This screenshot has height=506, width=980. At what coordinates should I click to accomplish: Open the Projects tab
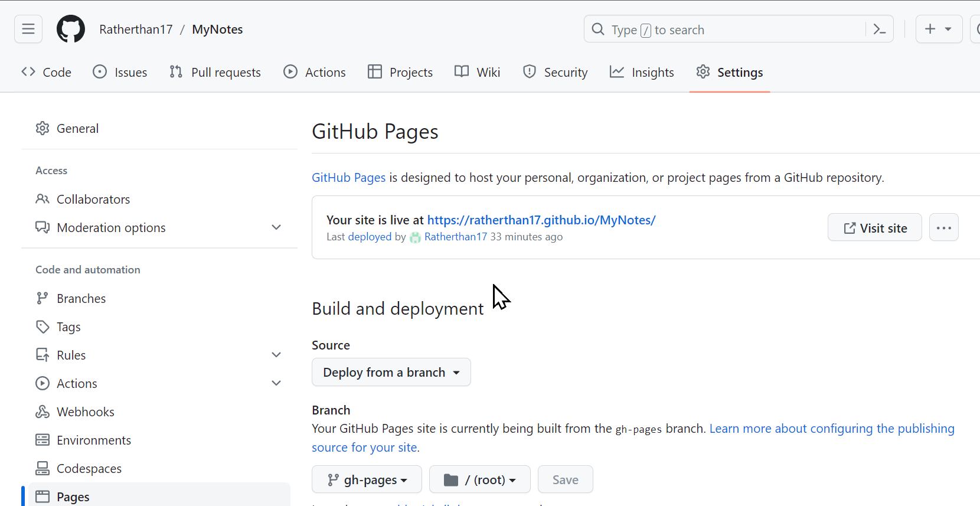(x=400, y=72)
